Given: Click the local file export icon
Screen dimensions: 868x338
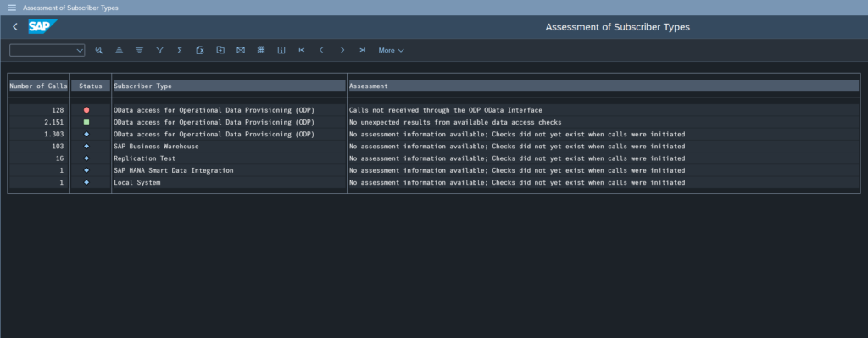Looking at the screenshot, I should (220, 50).
